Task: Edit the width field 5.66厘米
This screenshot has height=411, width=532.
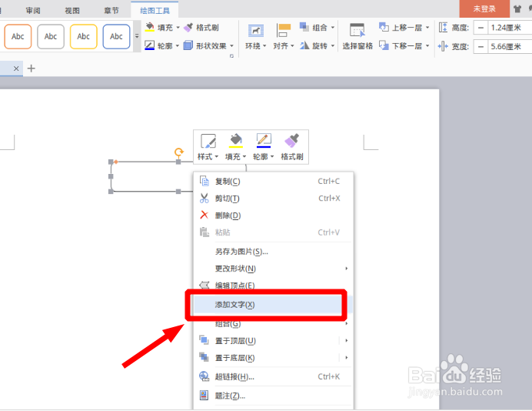Action: 510,46
